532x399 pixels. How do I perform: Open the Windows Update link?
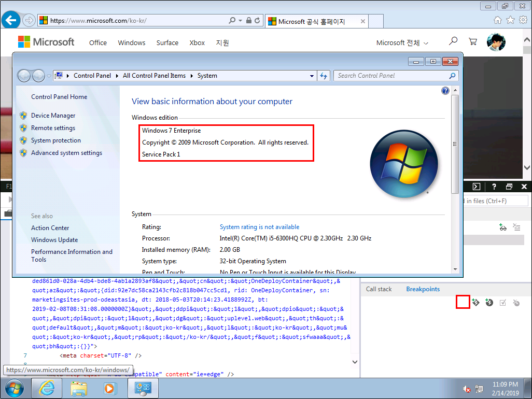[54, 240]
